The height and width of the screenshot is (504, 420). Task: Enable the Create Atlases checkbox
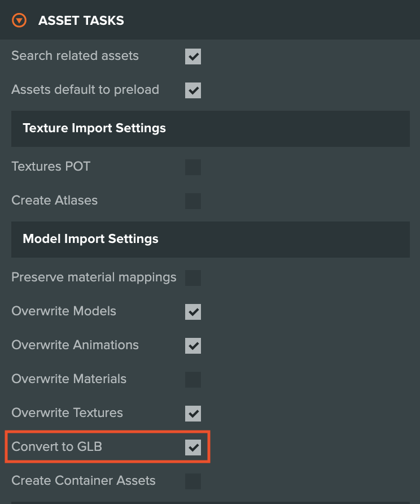point(193,201)
